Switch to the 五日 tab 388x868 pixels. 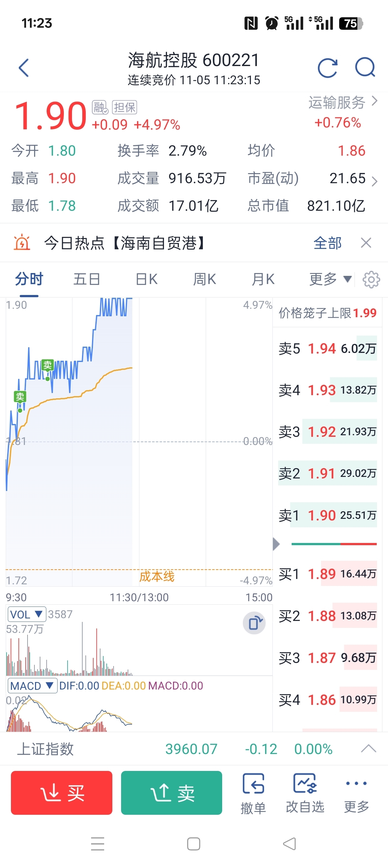(87, 279)
